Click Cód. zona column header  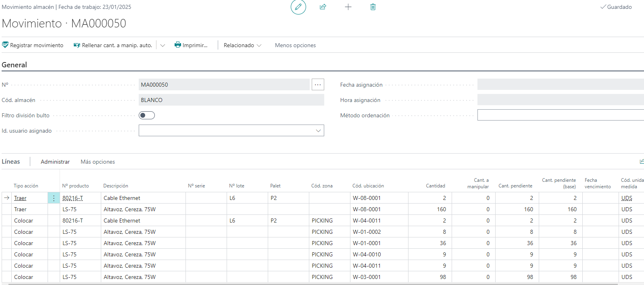click(322, 186)
